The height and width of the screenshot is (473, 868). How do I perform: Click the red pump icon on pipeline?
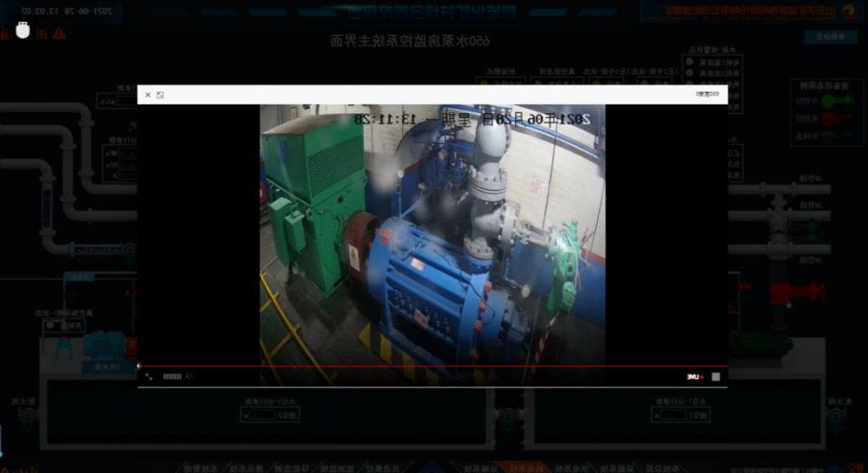[x=796, y=292]
